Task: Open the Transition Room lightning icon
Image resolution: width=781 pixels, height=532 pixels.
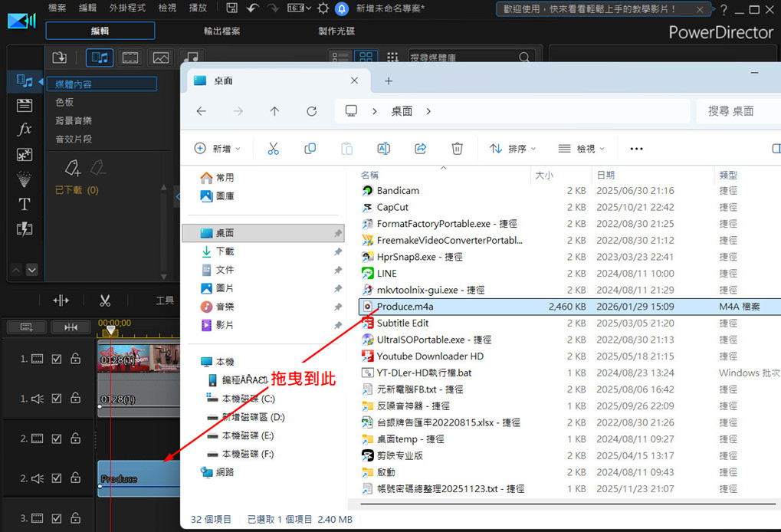Action: coord(25,228)
